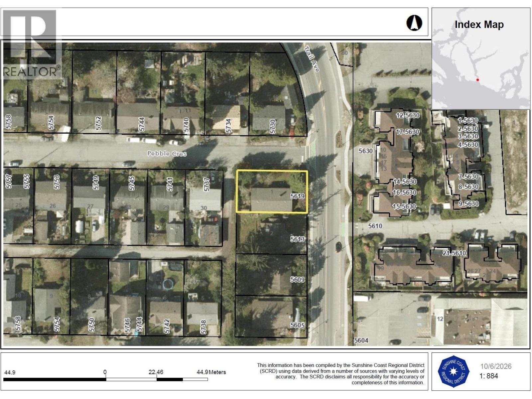The width and height of the screenshot is (532, 399).
Task: Select the "9-5630" unit label
Action: pyautogui.click(x=468, y=204)
